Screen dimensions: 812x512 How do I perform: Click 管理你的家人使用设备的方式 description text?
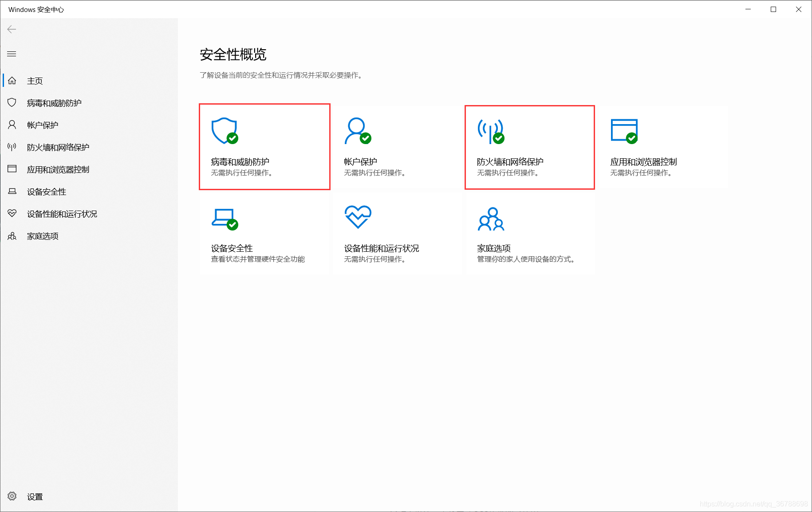coord(526,259)
